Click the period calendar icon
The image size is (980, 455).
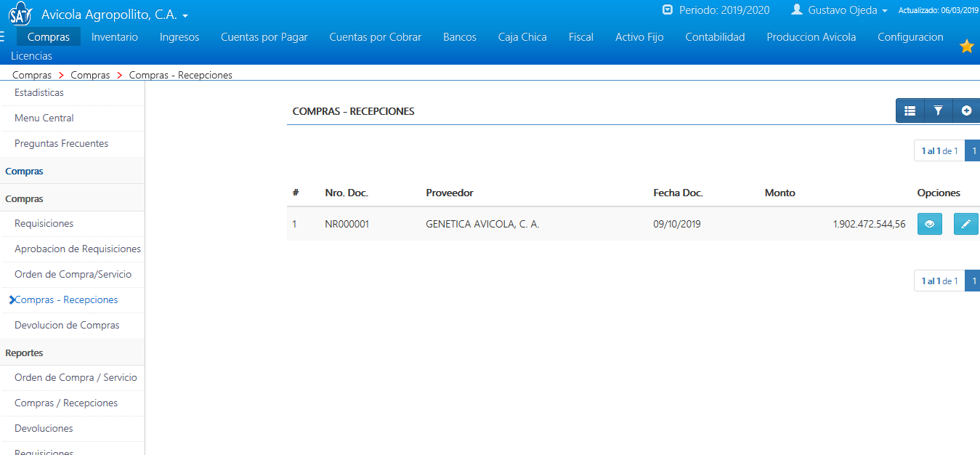pos(668,10)
